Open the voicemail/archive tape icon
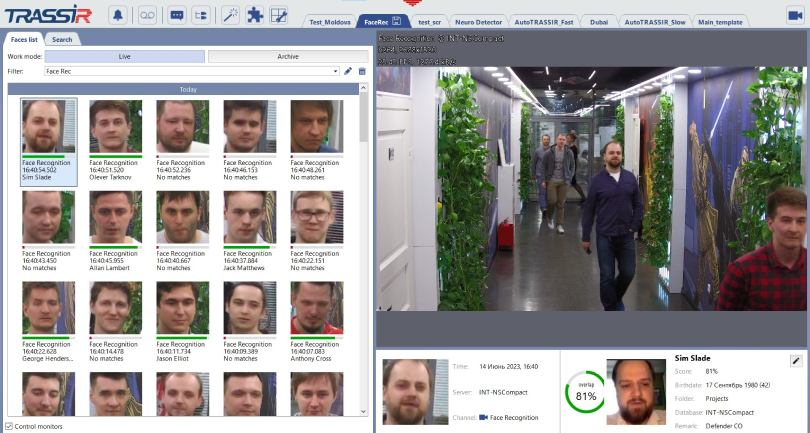Image resolution: width=810 pixels, height=433 pixels. [x=146, y=15]
